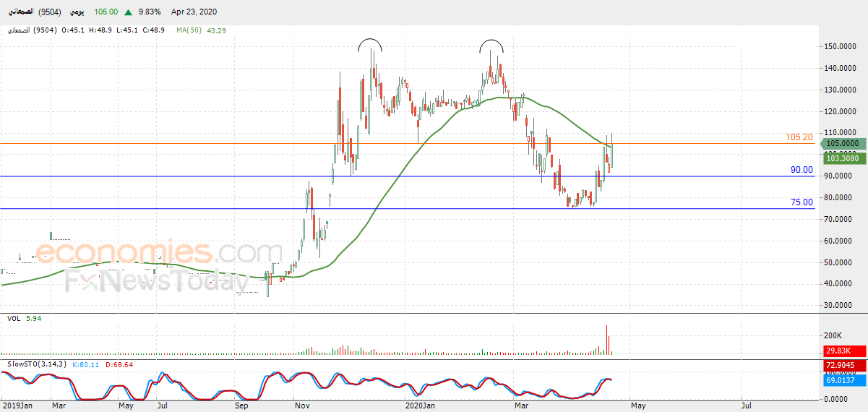
Task: Click the Nov time axis label
Action: 303,406
